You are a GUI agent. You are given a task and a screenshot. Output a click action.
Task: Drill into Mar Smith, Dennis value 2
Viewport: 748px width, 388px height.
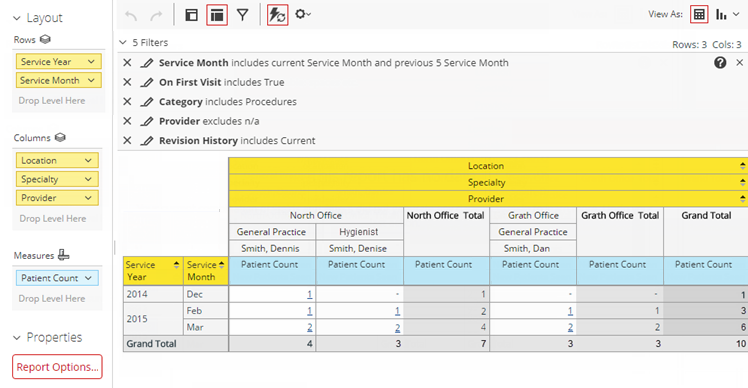tap(310, 327)
